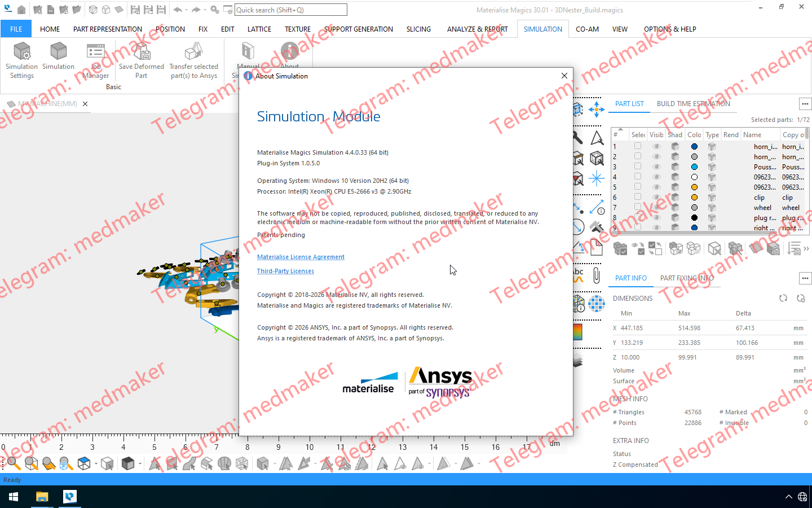Click the refresh dimensions icon
The height and width of the screenshot is (508, 812).
tap(783, 298)
